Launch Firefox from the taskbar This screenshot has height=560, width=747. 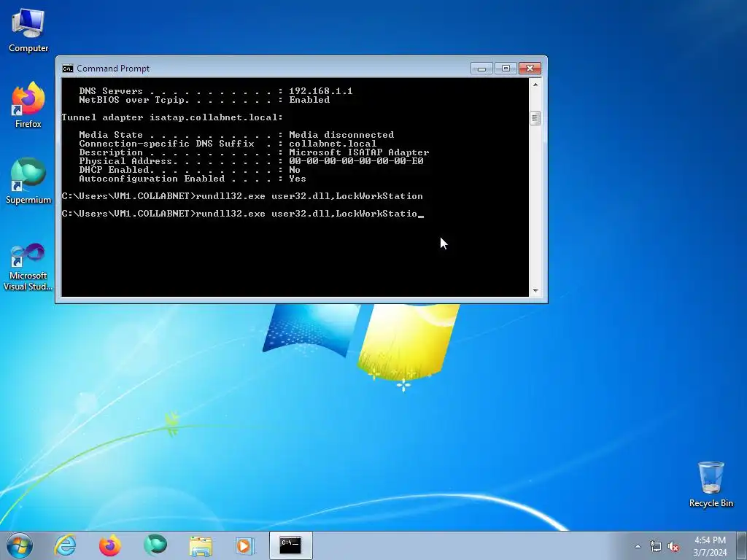click(110, 545)
